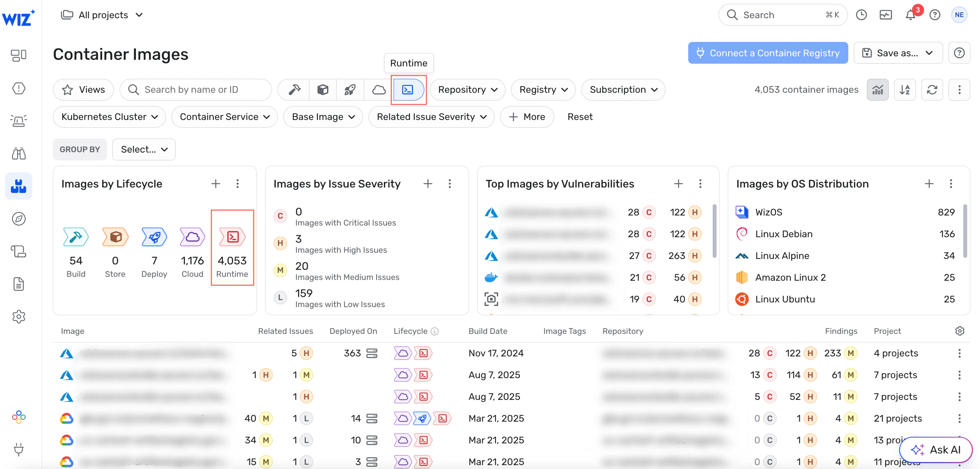Refresh the container images list
The image size is (980, 469).
(932, 90)
